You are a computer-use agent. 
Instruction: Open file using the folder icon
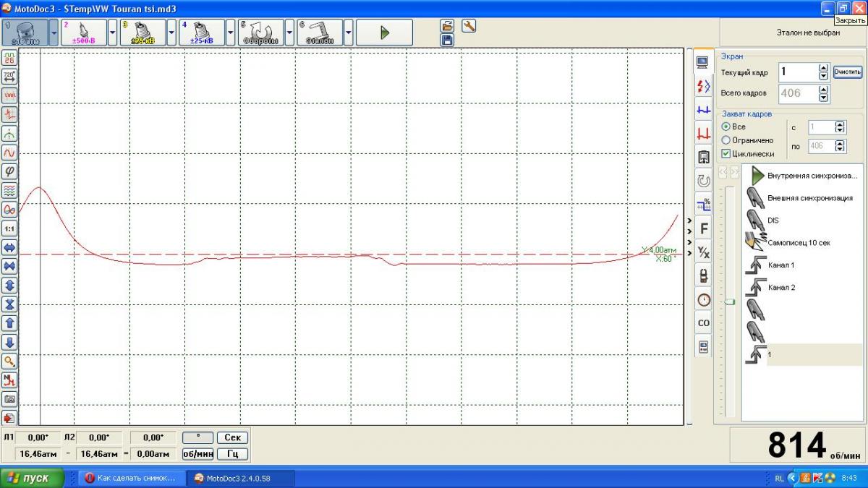click(447, 26)
